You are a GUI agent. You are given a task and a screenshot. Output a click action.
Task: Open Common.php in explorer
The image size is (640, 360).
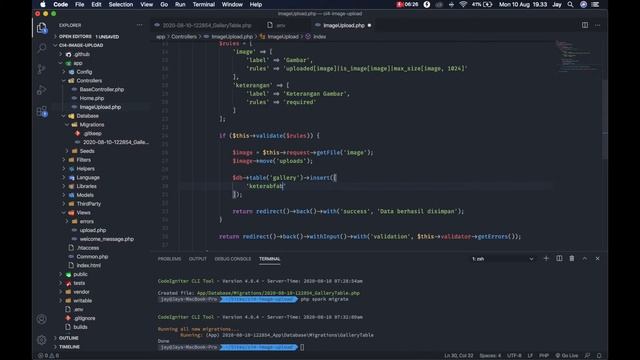[x=92, y=257]
